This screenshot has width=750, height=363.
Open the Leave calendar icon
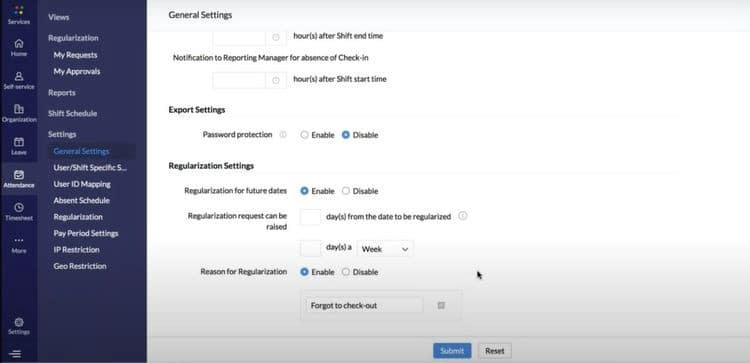(x=19, y=142)
